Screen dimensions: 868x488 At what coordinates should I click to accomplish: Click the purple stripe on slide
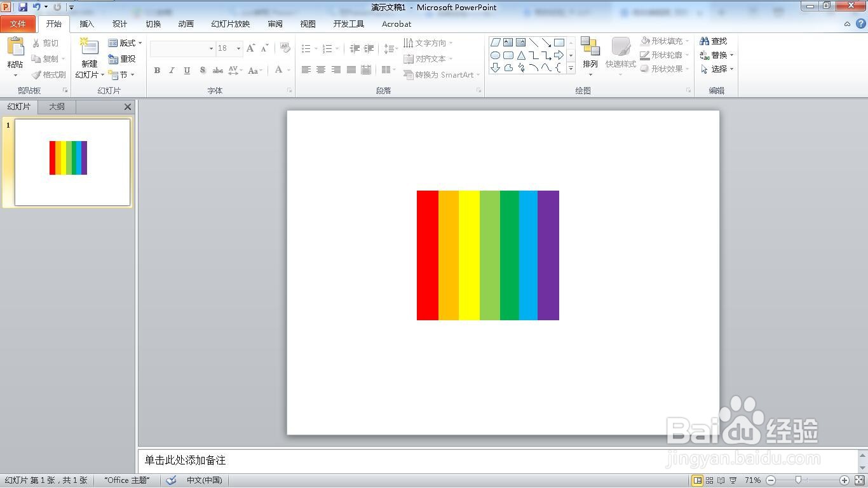[x=548, y=255]
